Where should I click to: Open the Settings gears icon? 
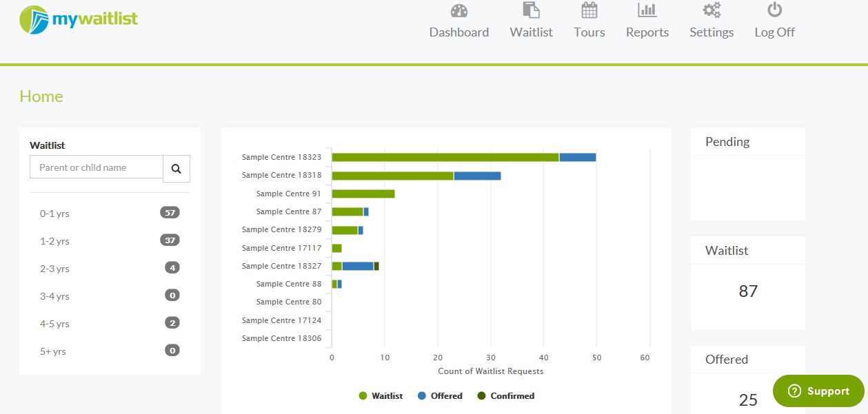[711, 10]
